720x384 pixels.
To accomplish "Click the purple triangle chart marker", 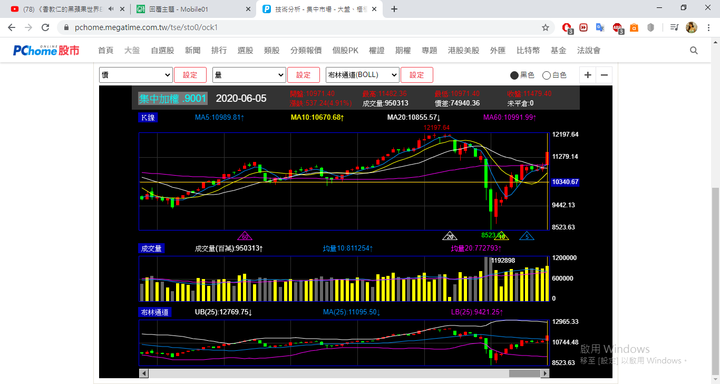I will coord(245,236).
